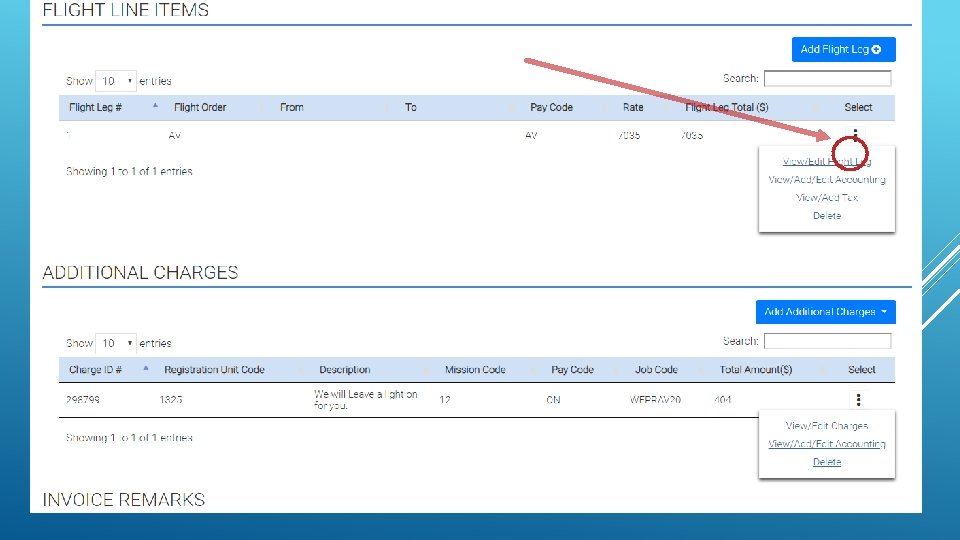Sort flight table by From header
The image size is (960, 540).
(x=291, y=107)
